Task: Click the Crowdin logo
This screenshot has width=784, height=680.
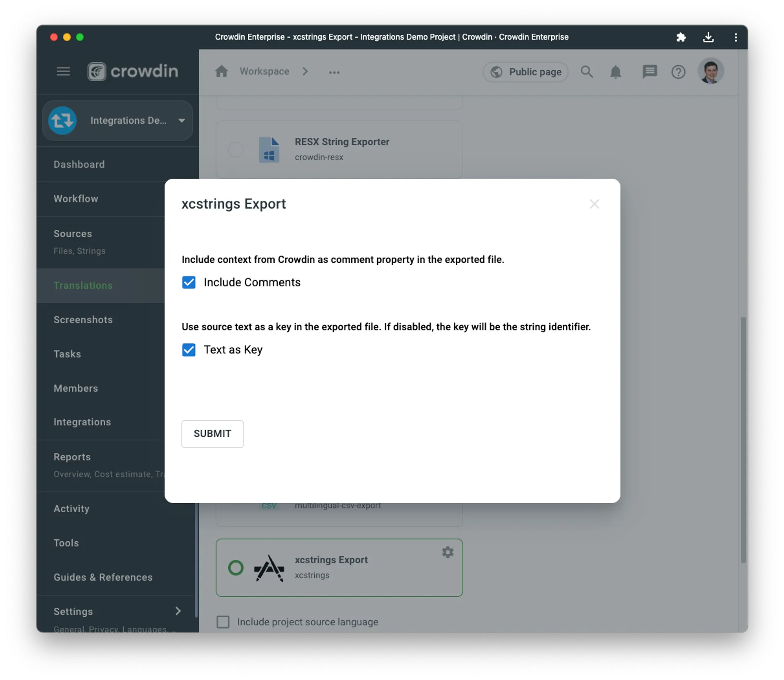Action: (133, 71)
